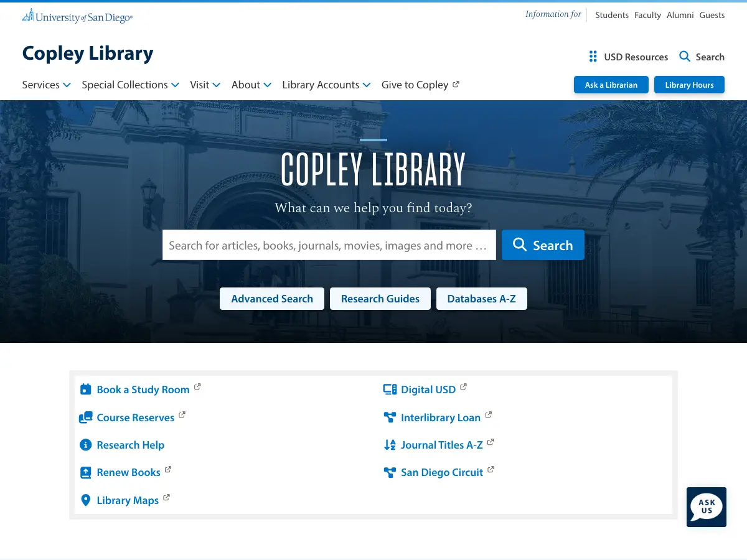Click external-link icon next to San Diego Circuit

pos(491,470)
